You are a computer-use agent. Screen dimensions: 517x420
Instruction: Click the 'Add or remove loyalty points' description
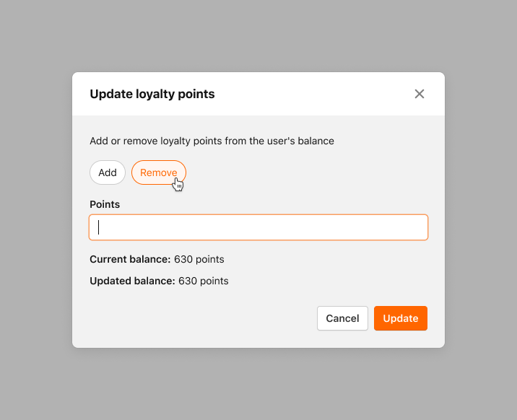point(212,141)
